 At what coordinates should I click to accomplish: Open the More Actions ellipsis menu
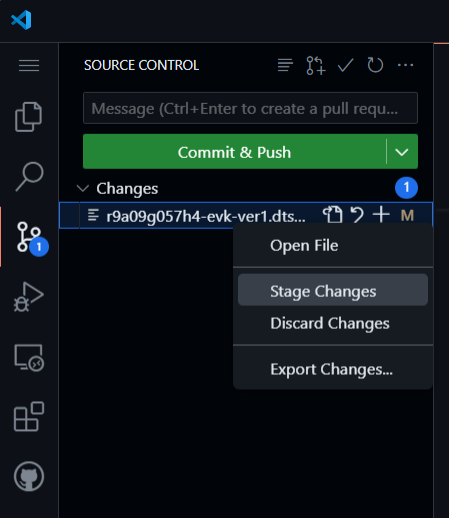tap(405, 65)
